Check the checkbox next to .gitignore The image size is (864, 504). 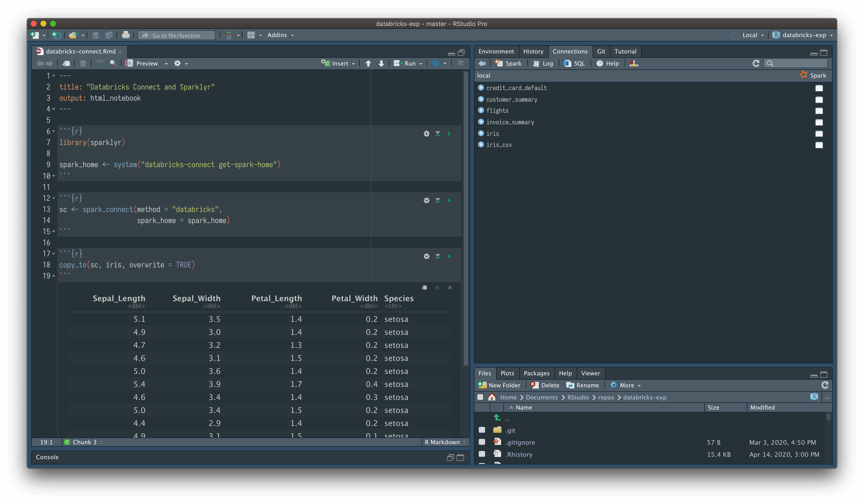click(x=482, y=442)
